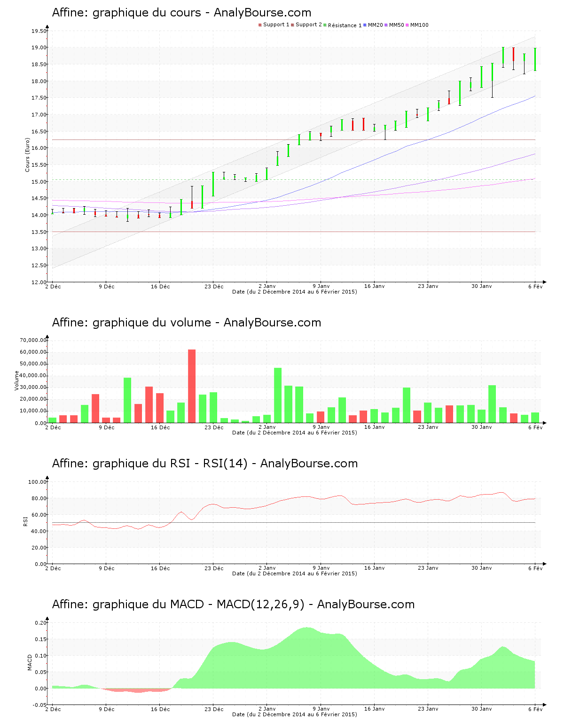The image size is (564, 728).
Task: Click the '60.00' value on the RSI axis
Action: (39, 515)
